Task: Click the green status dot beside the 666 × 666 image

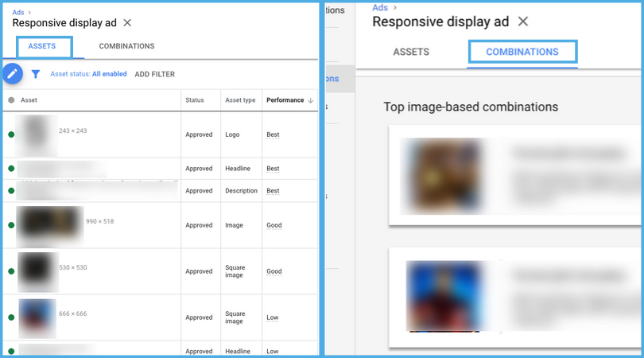Action: point(11,317)
